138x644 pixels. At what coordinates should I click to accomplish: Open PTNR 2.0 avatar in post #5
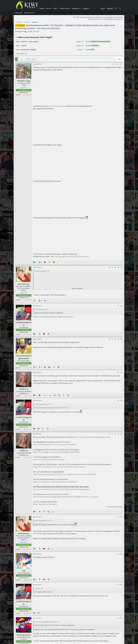24,379
